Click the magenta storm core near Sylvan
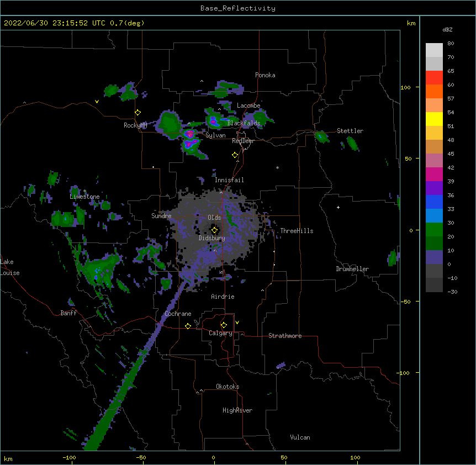Screen dimensions: 476x465 (190, 134)
